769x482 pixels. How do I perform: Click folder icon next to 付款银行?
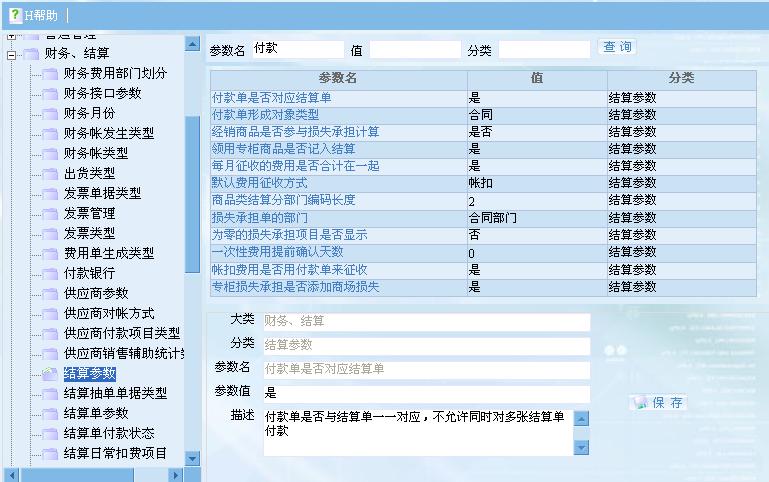pyautogui.click(x=50, y=274)
